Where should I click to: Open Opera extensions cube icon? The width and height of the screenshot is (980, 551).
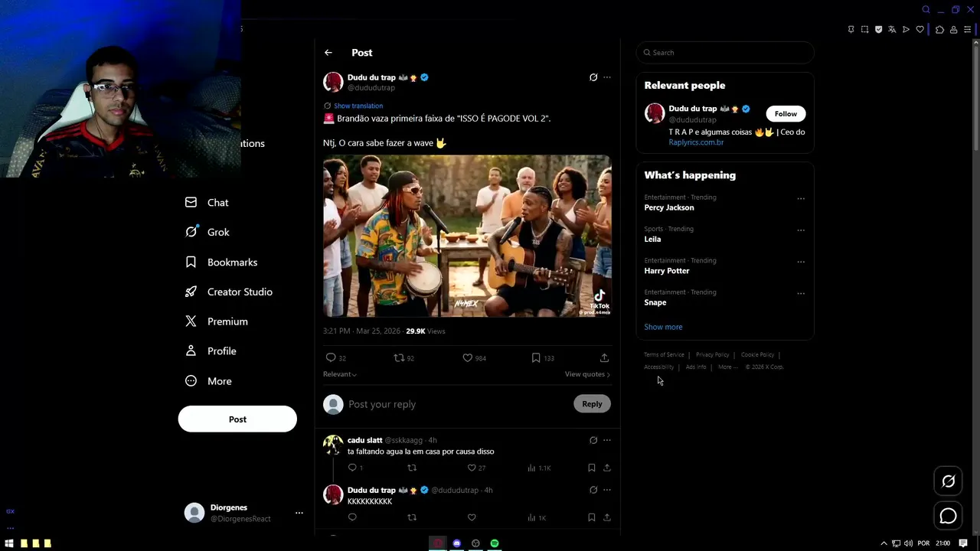click(x=939, y=29)
